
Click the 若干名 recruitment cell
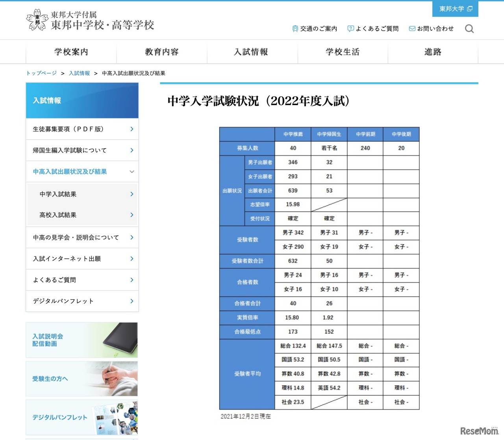click(329, 149)
